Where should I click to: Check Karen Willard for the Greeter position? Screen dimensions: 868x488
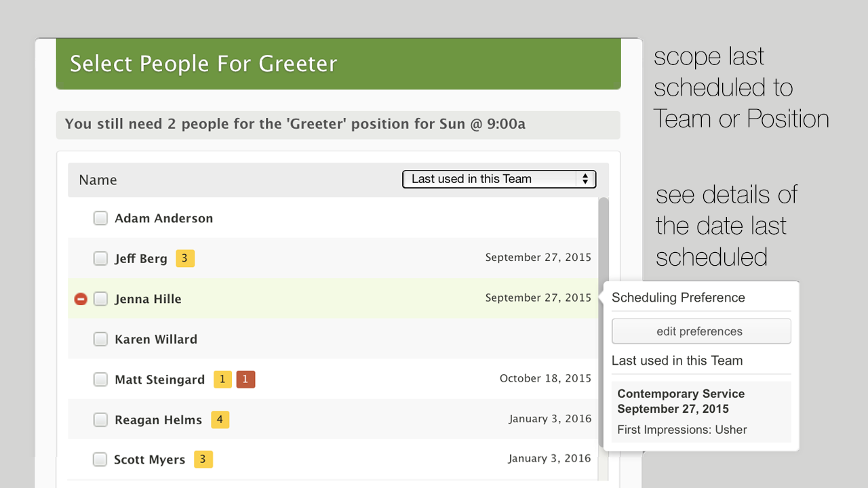(x=100, y=339)
